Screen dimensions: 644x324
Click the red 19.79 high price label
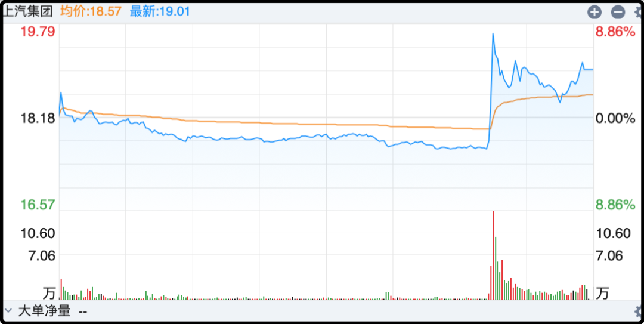coord(38,32)
